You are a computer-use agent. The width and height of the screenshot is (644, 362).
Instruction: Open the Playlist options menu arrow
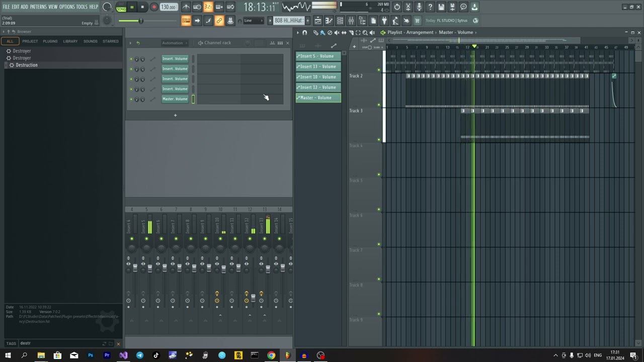(x=298, y=32)
